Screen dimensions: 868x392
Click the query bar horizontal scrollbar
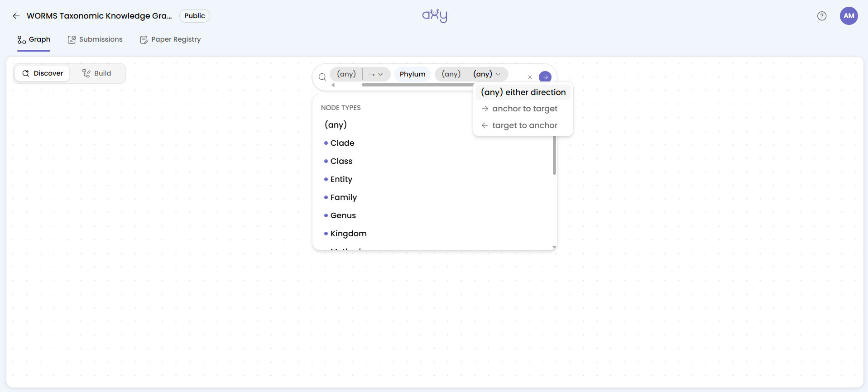[x=417, y=85]
